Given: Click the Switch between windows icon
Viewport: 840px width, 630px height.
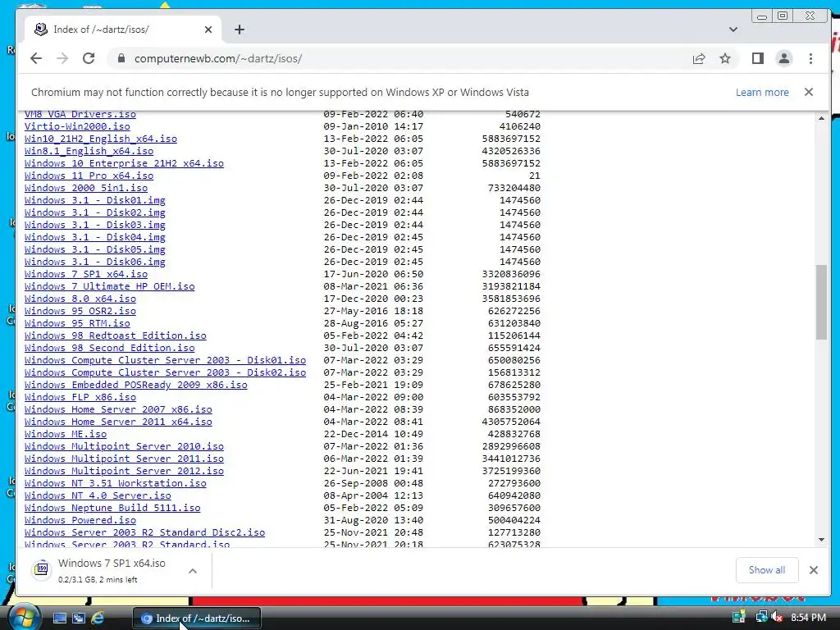Looking at the screenshot, I should tap(78, 618).
